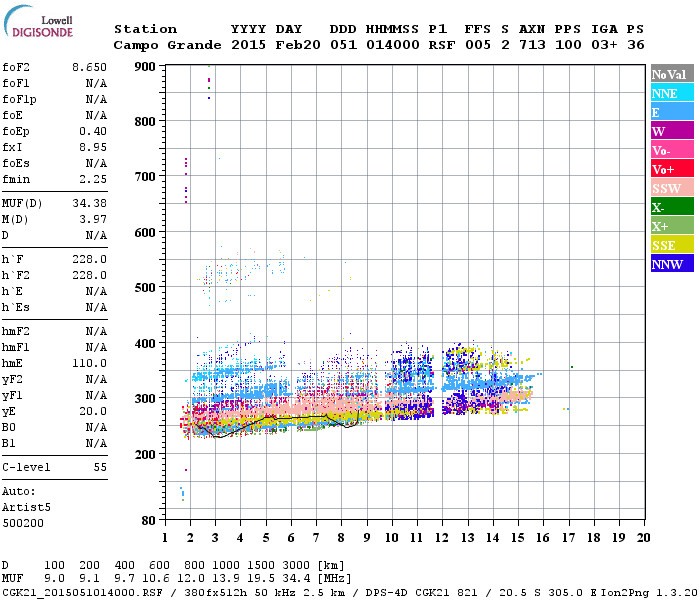The height and width of the screenshot is (600, 700).
Task: Click the foEp value 0.40
Action: 93,131
